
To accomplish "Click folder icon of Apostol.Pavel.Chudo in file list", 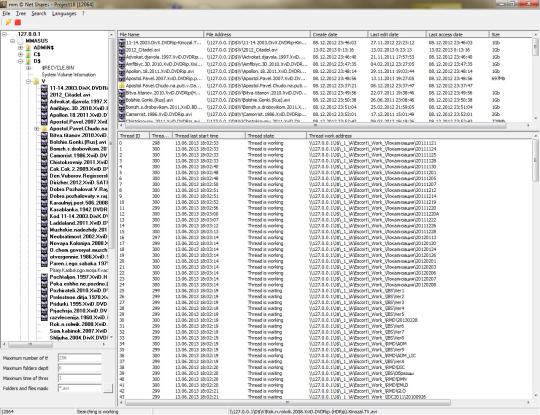I will pyautogui.click(x=122, y=85).
